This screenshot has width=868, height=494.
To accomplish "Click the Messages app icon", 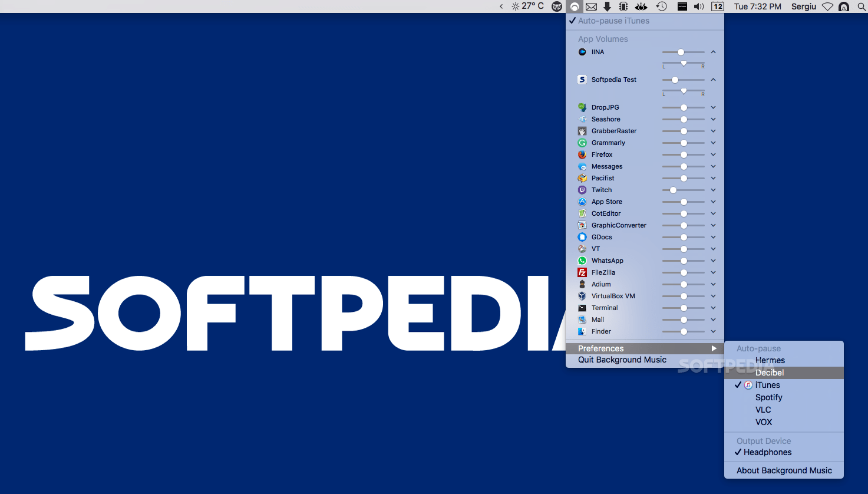I will click(582, 166).
